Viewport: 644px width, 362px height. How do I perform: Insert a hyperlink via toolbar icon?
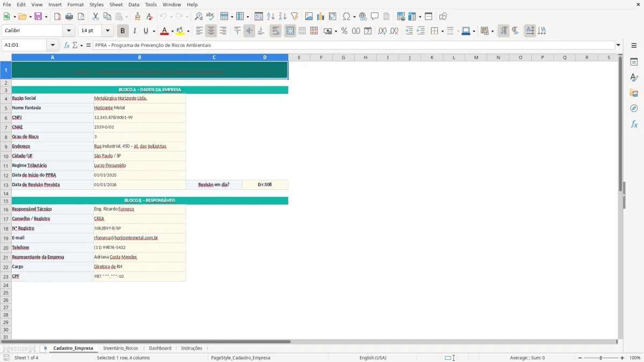coord(363,17)
